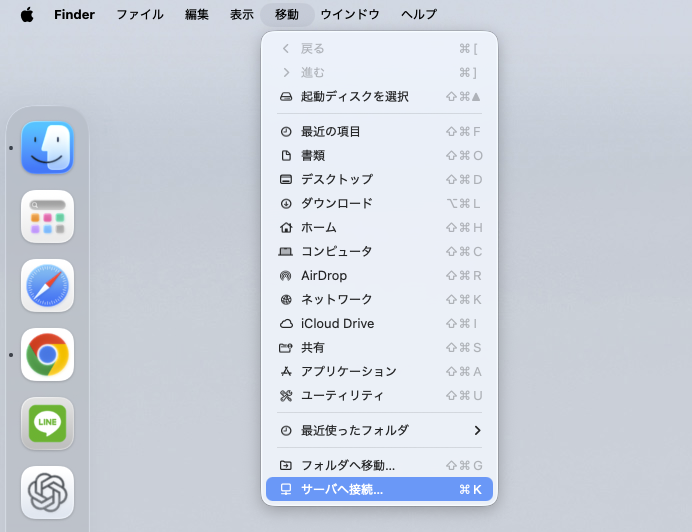Viewport: 692px width, 532px height.
Task: Select AirDrop in the 移動 menu
Action: point(323,275)
